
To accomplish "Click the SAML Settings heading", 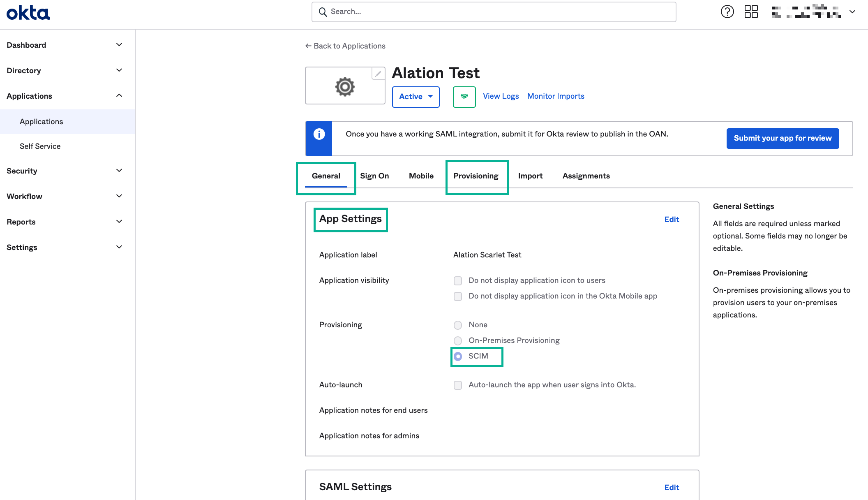I will (356, 487).
